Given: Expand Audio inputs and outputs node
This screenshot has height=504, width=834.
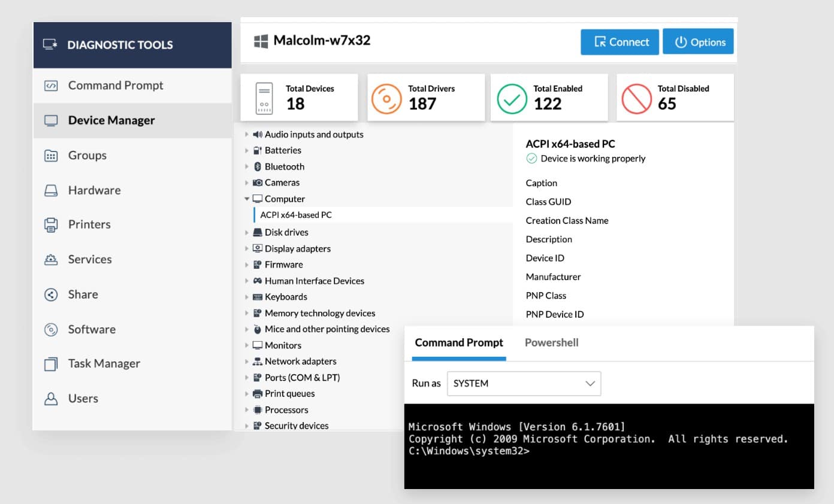Looking at the screenshot, I should [247, 135].
